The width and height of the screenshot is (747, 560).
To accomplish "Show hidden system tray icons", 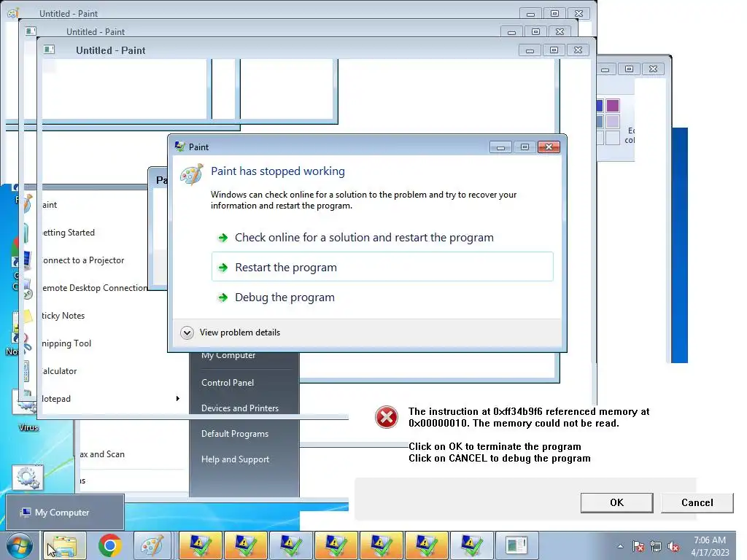I will coord(620,546).
